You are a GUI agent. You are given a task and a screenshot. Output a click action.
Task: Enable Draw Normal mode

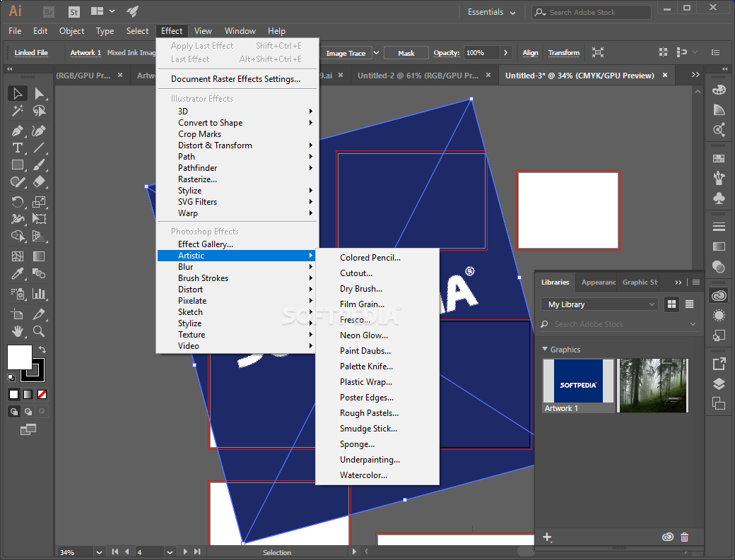[14, 412]
